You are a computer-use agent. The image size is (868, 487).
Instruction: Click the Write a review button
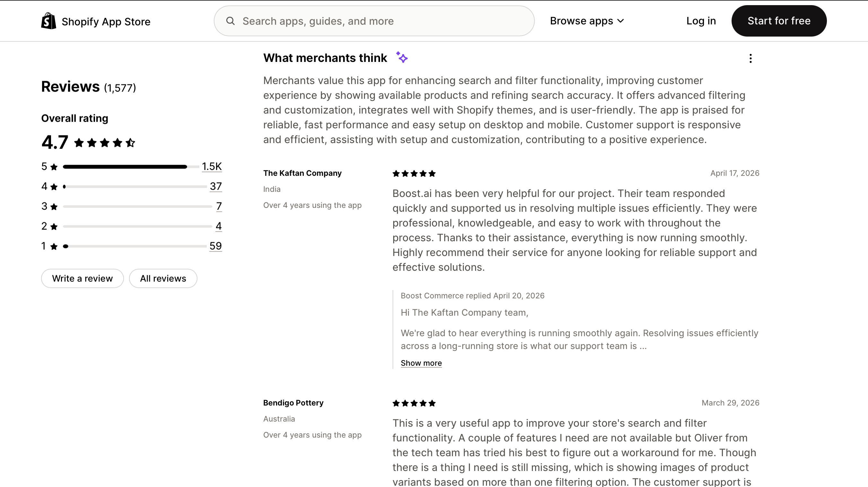[x=82, y=278]
